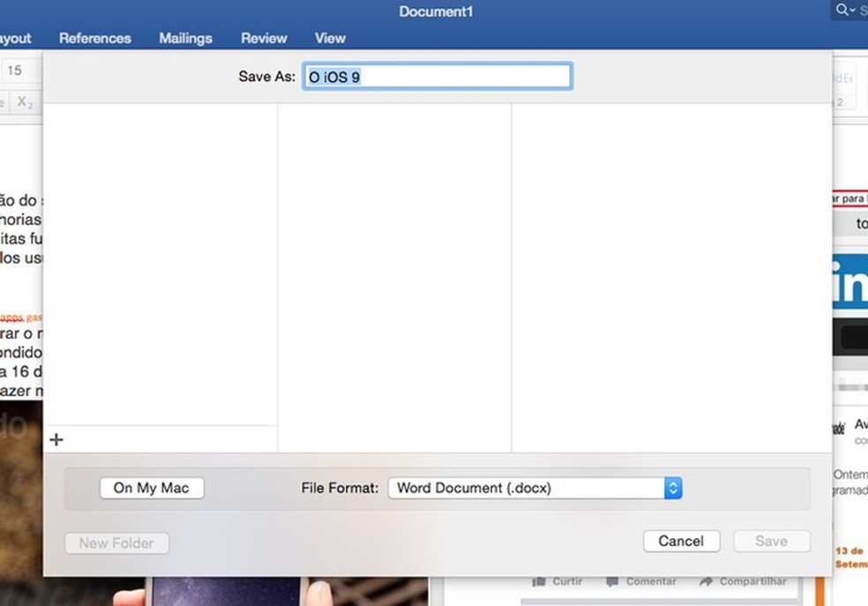Click the font size box showing 15
Image resolution: width=868 pixels, height=606 pixels.
point(20,71)
